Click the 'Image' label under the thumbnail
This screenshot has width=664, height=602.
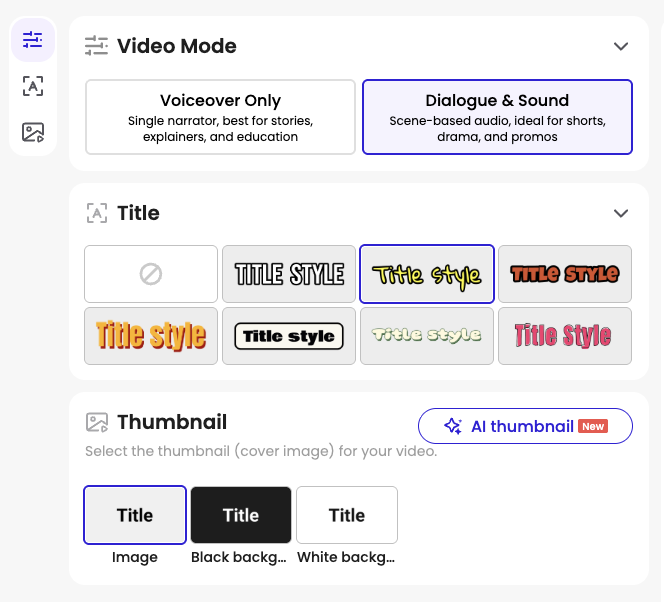pos(135,557)
